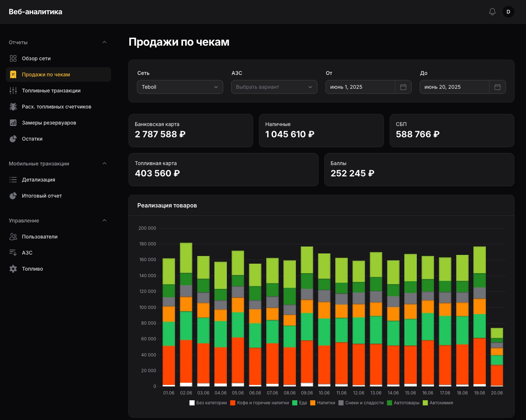Toggle Снеки и сладости legend series
This screenshot has height=420, width=526.
click(x=361, y=403)
